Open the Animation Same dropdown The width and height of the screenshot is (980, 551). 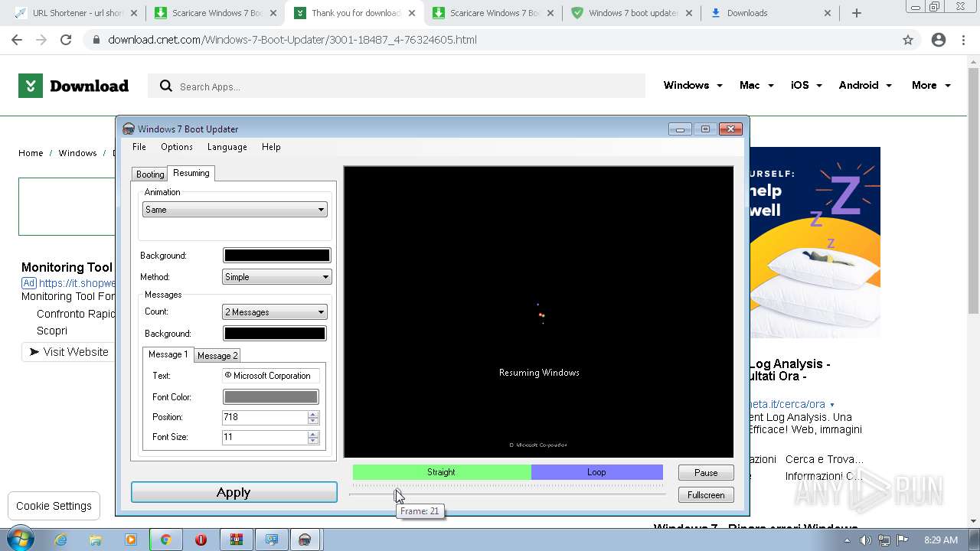click(235, 210)
